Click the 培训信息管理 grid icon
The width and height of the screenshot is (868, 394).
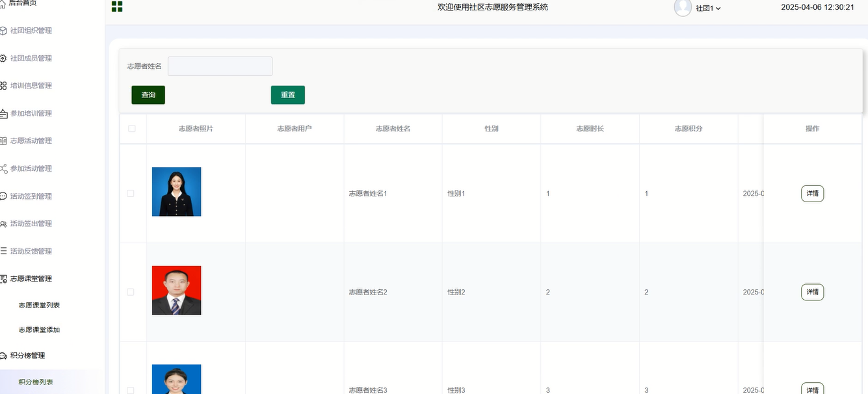coord(4,86)
